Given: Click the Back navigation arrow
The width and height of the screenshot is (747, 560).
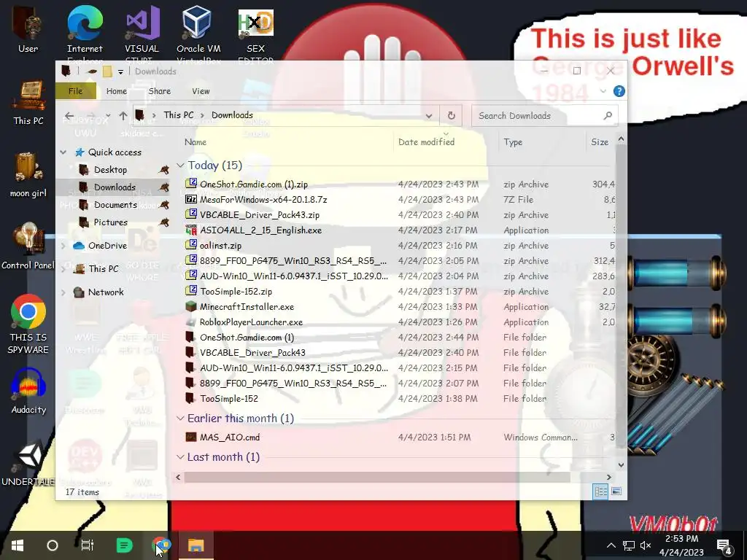Looking at the screenshot, I should coord(69,116).
